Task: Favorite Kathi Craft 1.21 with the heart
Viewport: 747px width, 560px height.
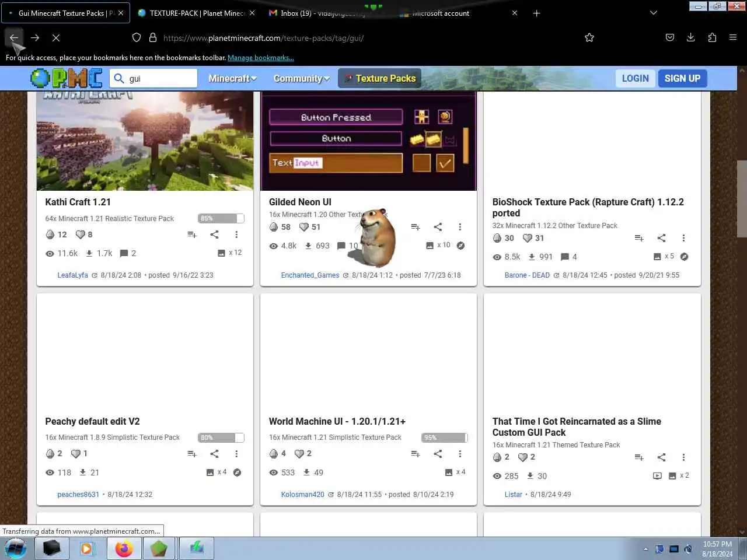Action: click(81, 235)
